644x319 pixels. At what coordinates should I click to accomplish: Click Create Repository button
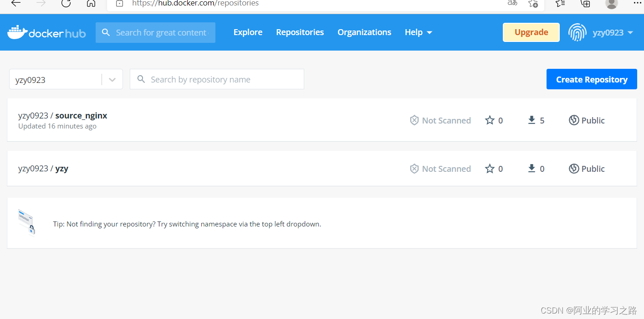click(x=592, y=79)
